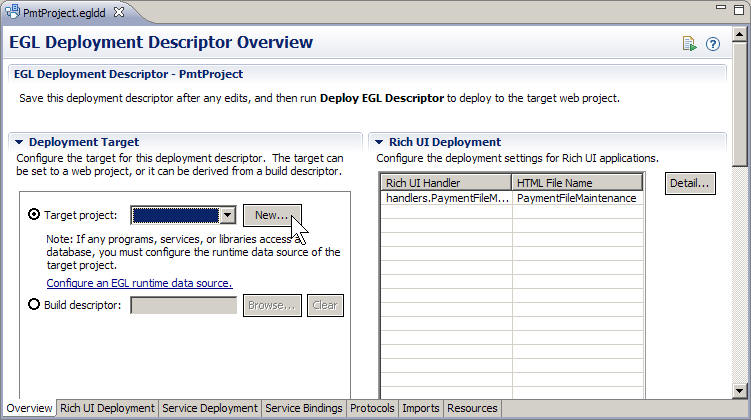Minimize the editor view
Viewport: 751px width, 420px height.
(721, 8)
